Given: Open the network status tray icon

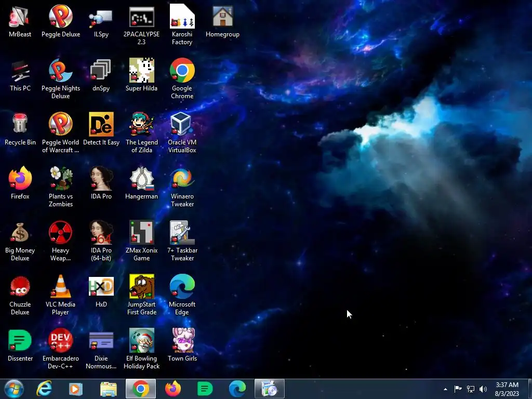Looking at the screenshot, I should (x=471, y=389).
